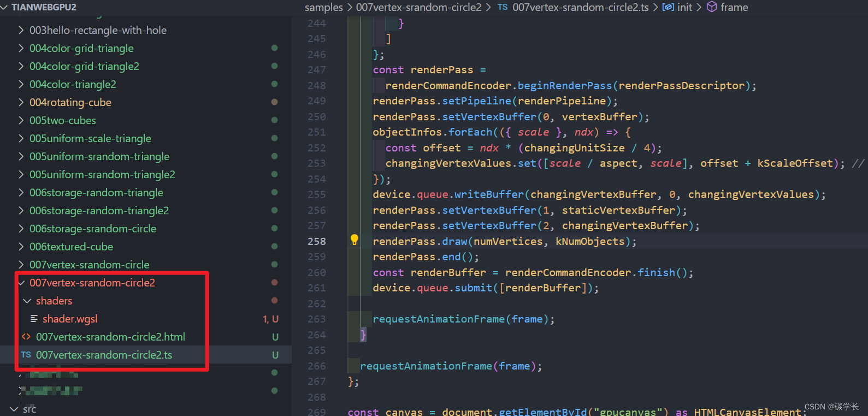The height and width of the screenshot is (416, 868).
Task: Click the closing brace on line 264
Action: tap(363, 335)
